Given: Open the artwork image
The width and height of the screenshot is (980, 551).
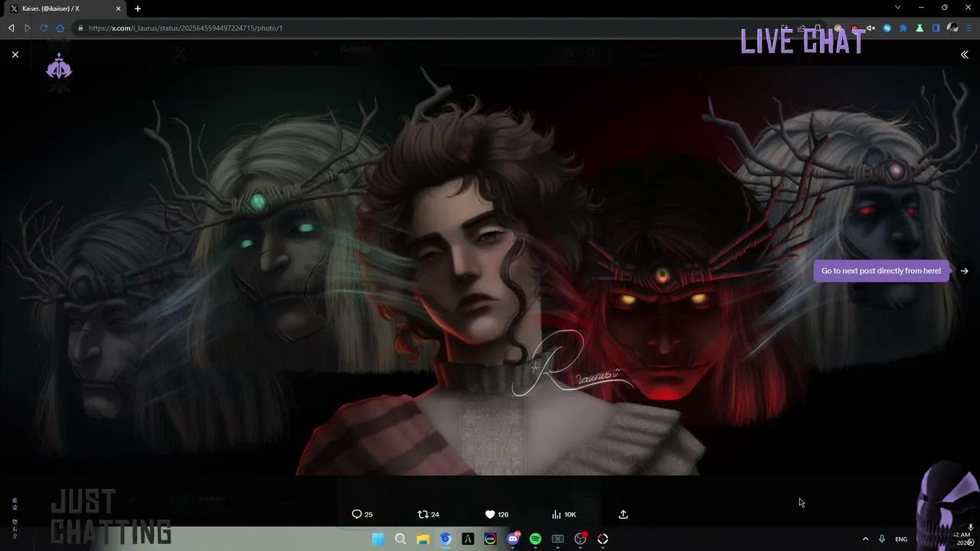Looking at the screenshot, I should tap(490, 272).
